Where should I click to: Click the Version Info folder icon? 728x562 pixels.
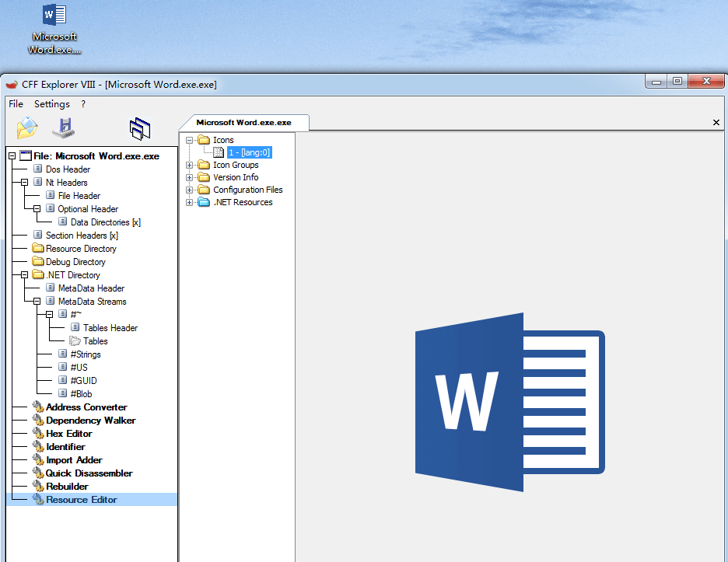click(203, 177)
